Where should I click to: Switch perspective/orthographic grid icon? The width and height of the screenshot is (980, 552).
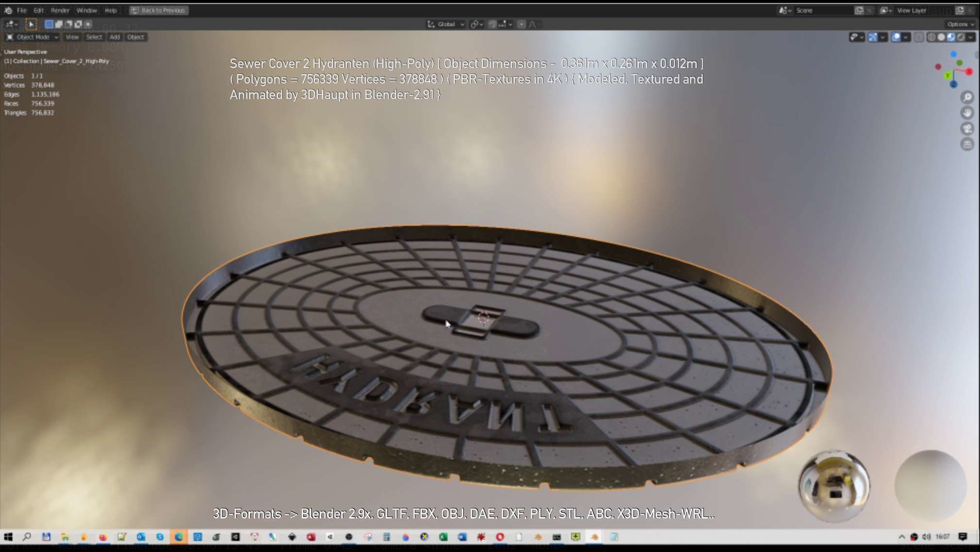tap(967, 144)
